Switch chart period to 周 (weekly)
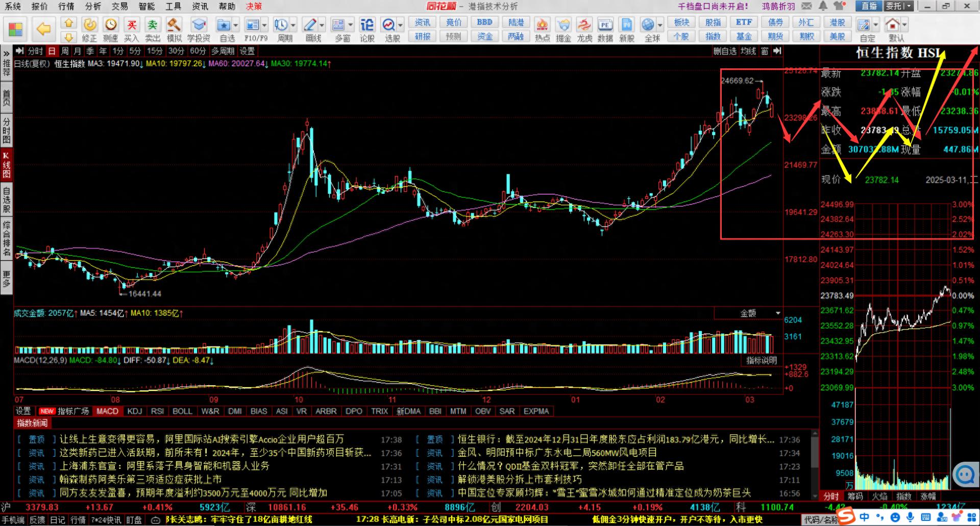The width and height of the screenshot is (980, 526). point(65,51)
